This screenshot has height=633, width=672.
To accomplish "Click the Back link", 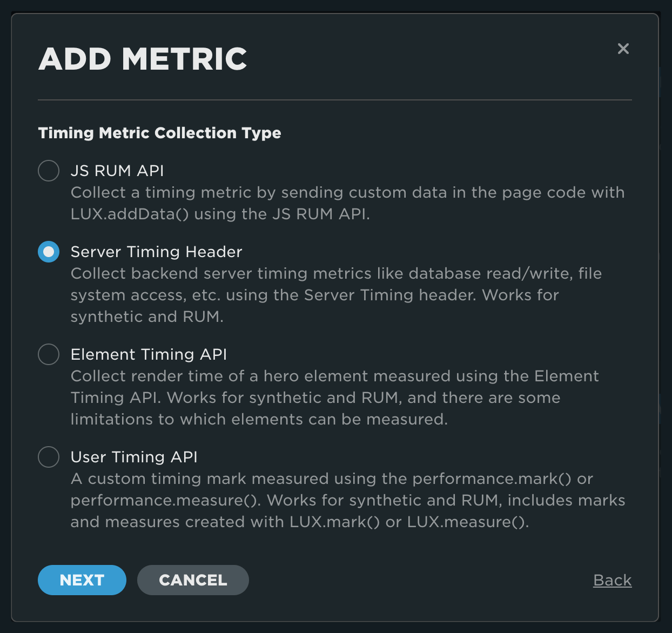I will pos(612,580).
